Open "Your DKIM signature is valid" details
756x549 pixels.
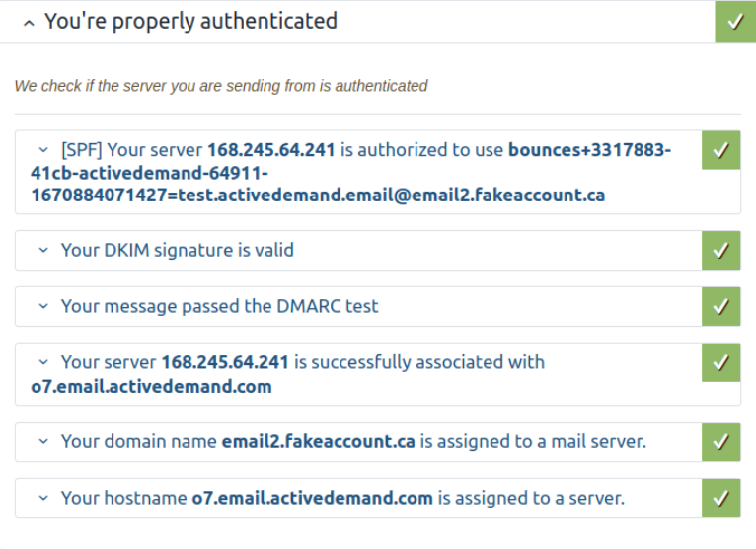tap(177, 251)
